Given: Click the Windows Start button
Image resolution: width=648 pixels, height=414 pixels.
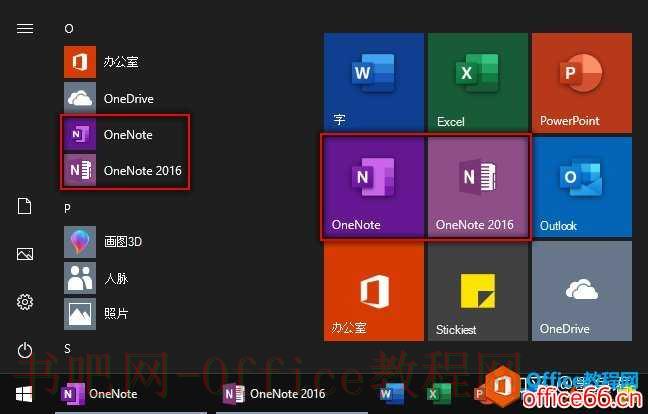Looking at the screenshot, I should coord(24,394).
